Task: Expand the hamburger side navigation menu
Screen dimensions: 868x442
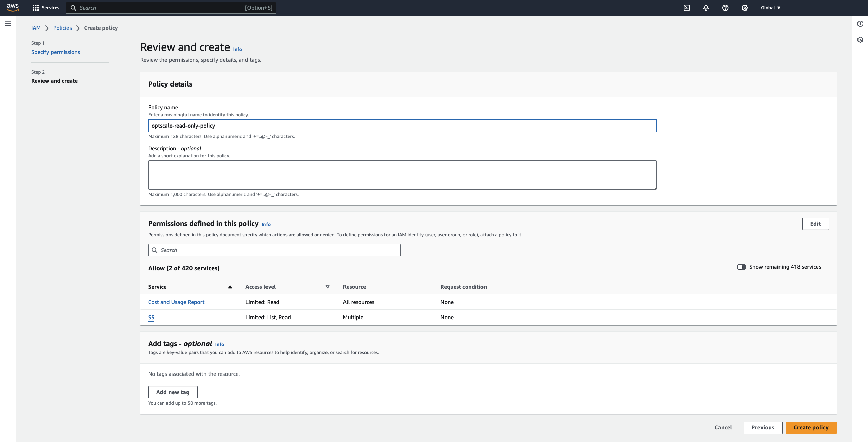Action: click(8, 24)
